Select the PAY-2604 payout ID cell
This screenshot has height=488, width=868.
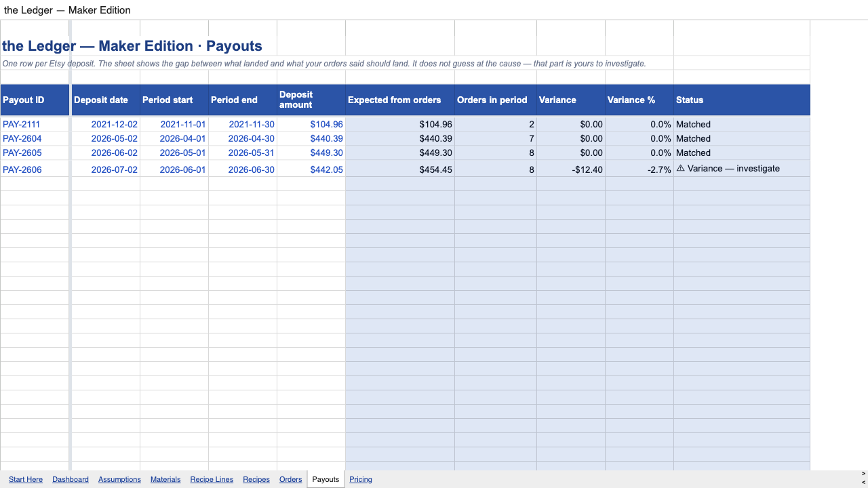pos(35,138)
